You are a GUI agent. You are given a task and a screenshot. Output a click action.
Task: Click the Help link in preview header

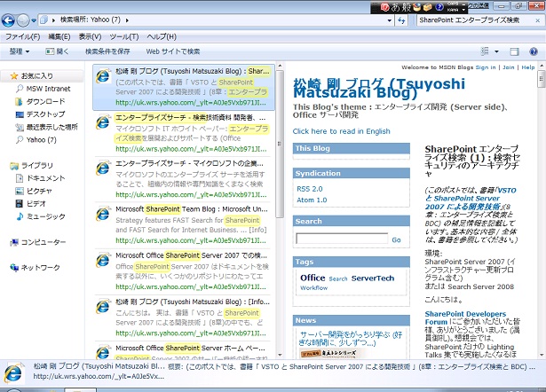pyautogui.click(x=528, y=67)
